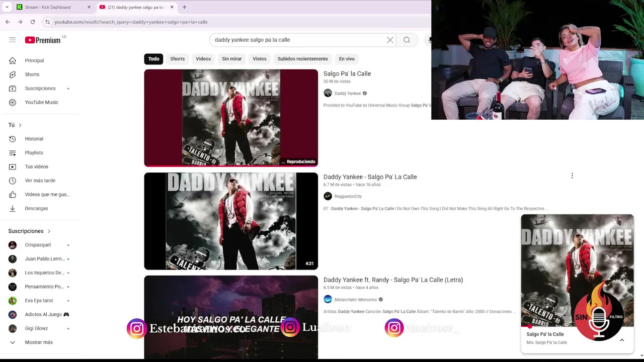Open ReggaetonCity channel name link
The height and width of the screenshot is (362, 644).
tap(348, 197)
